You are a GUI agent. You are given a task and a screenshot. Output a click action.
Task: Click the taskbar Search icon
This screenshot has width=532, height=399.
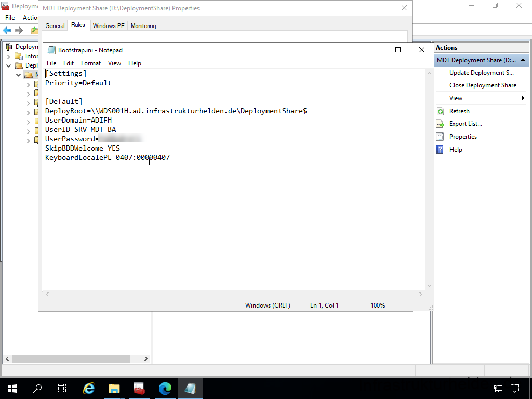[37, 388]
